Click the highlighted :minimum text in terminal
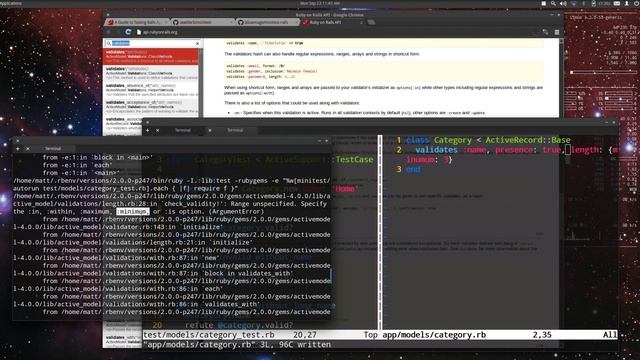Image resolution: width=640 pixels, height=360 pixels. click(133, 211)
